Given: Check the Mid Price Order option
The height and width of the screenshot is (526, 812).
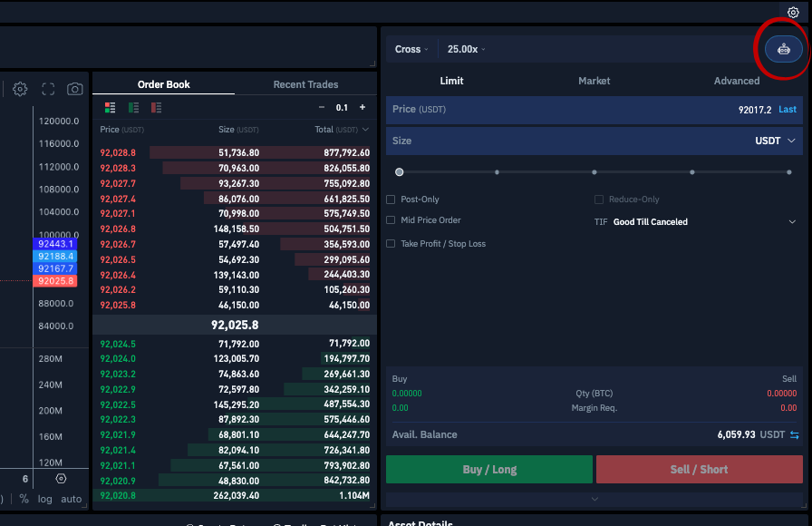Looking at the screenshot, I should pyautogui.click(x=391, y=220).
